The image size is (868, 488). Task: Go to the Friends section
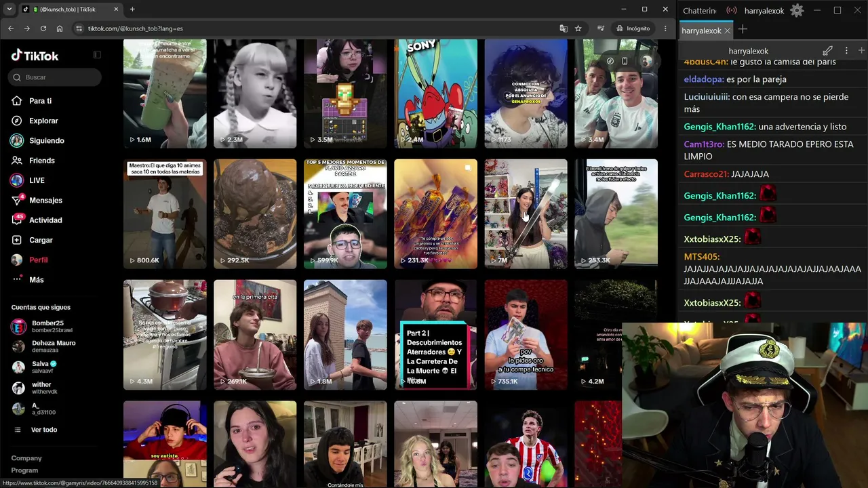pyautogui.click(x=41, y=161)
